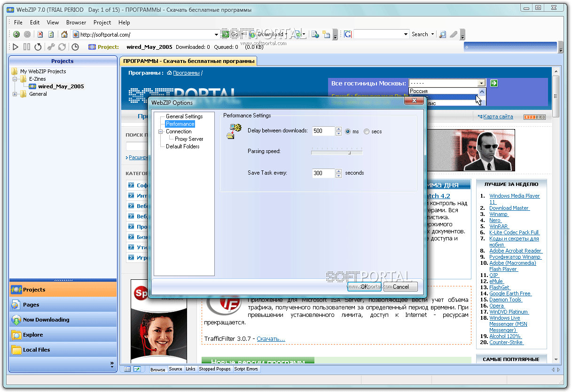Screen dimensions: 572x392
Task: Open the Browser menu
Action: pyautogui.click(x=76, y=22)
